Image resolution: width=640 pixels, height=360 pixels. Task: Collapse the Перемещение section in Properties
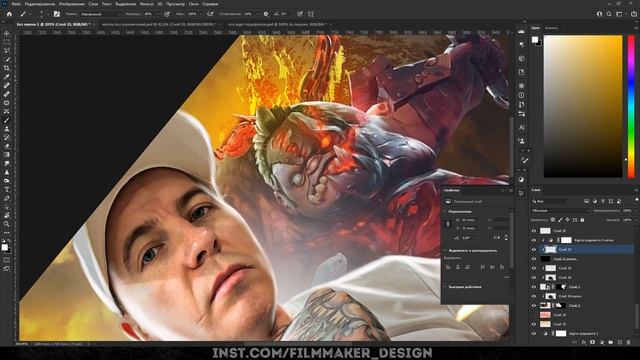tap(445, 211)
